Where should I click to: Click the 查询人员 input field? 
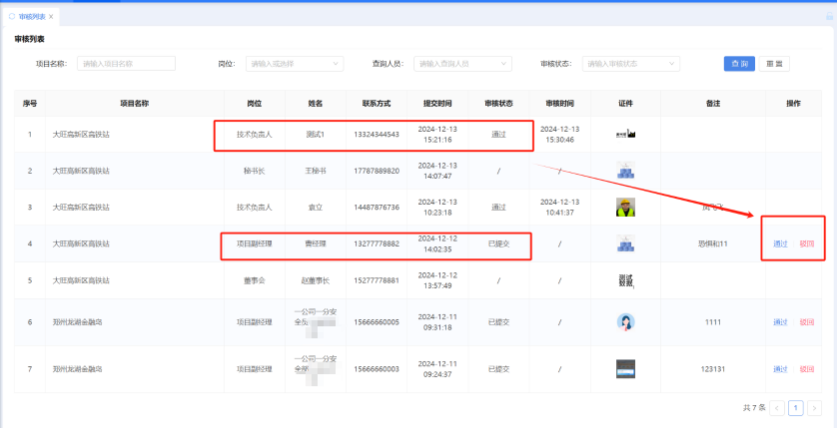[x=463, y=63]
